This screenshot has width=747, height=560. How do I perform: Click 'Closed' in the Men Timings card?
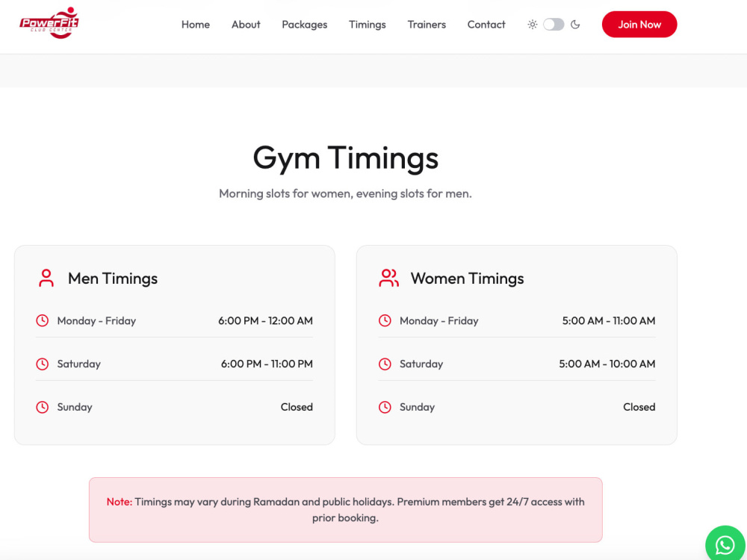297,407
